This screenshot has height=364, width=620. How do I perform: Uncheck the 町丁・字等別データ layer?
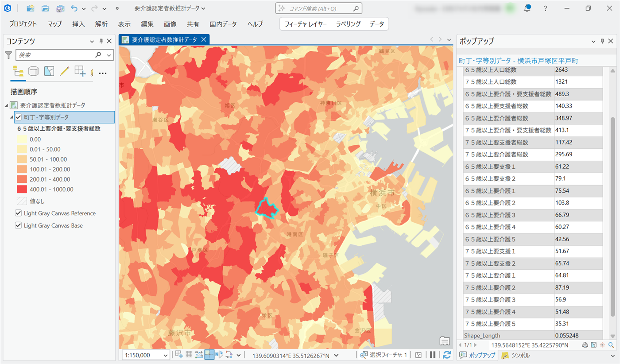(x=18, y=117)
